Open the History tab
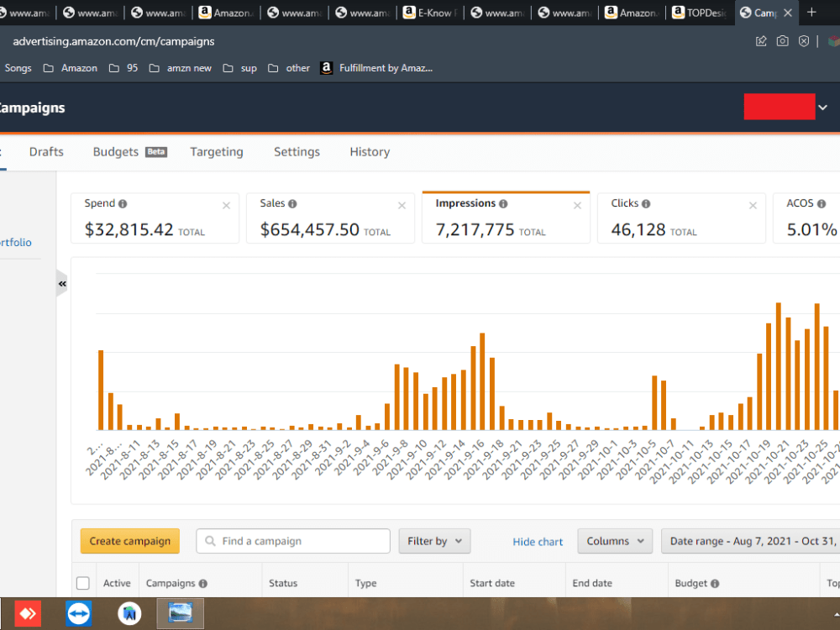 click(x=370, y=151)
